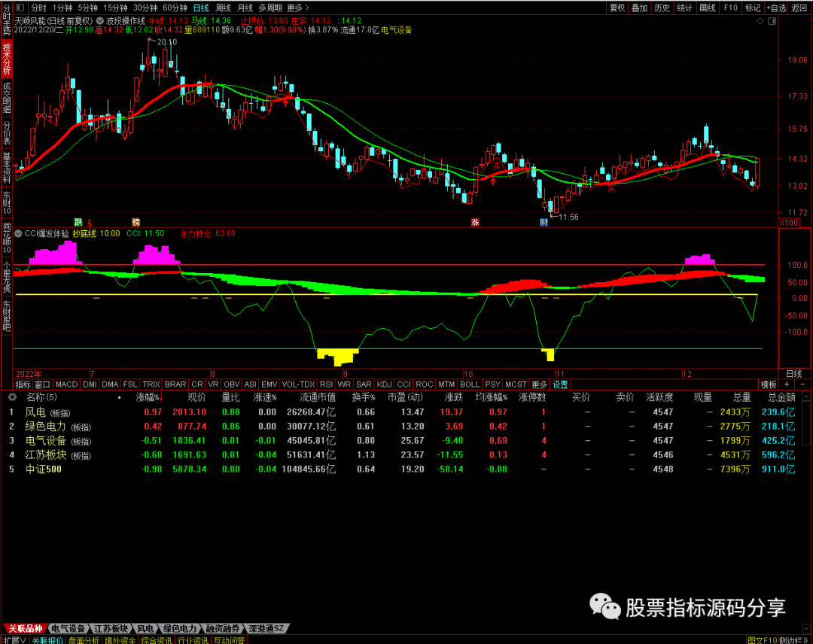Switch chart to 周线 period

point(223,8)
